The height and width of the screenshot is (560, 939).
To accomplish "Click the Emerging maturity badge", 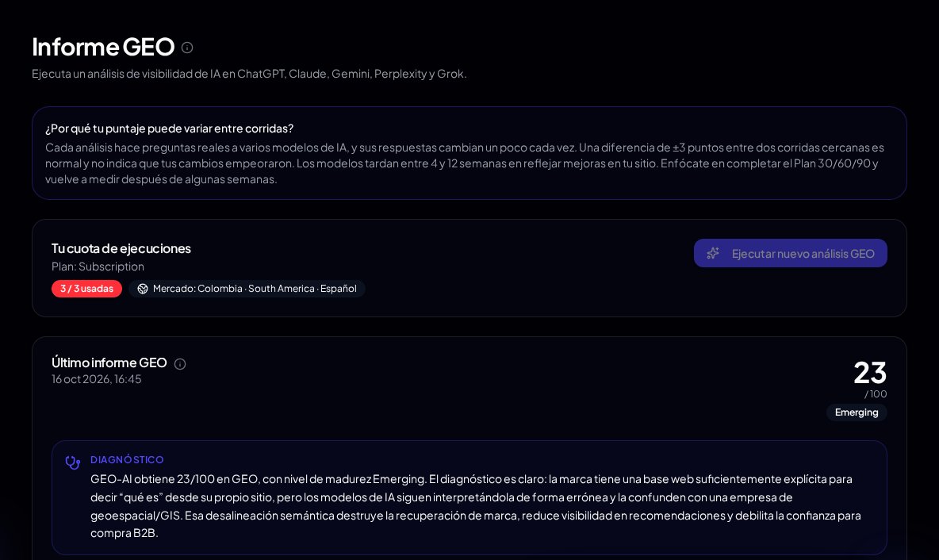I will pos(857,412).
